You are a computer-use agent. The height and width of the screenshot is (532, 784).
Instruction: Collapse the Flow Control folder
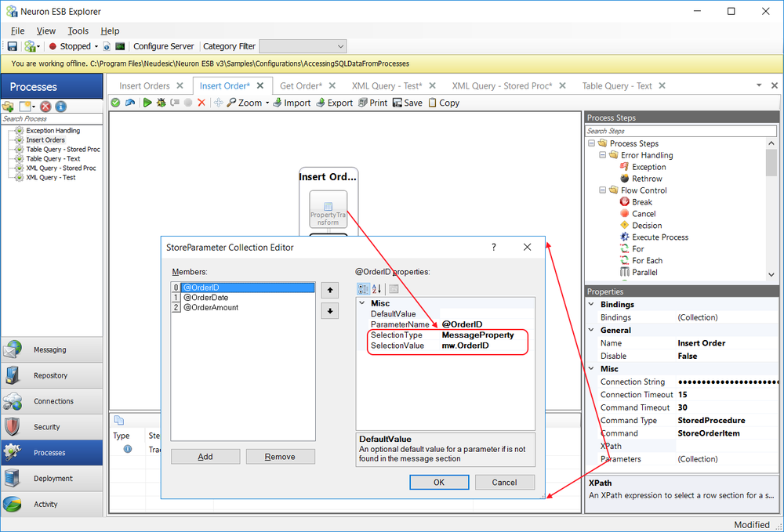coord(602,190)
